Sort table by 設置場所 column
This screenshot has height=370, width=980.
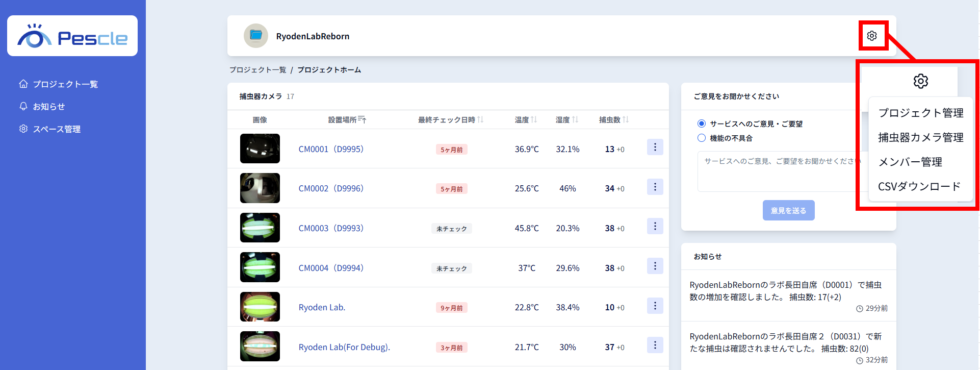[x=362, y=119]
